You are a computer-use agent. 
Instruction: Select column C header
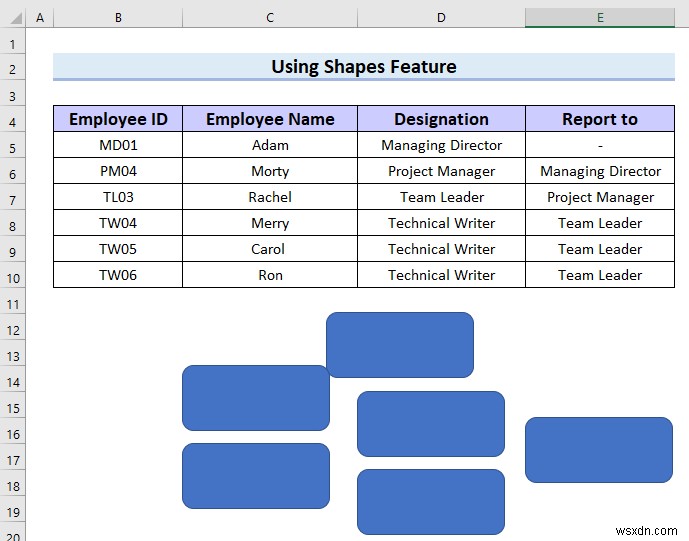click(270, 18)
